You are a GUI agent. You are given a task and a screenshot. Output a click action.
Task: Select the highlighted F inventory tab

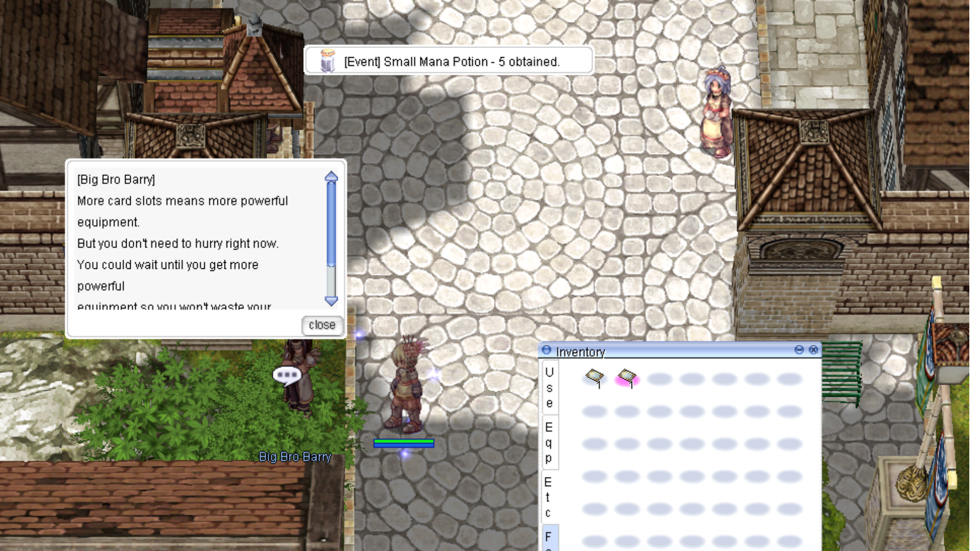549,538
